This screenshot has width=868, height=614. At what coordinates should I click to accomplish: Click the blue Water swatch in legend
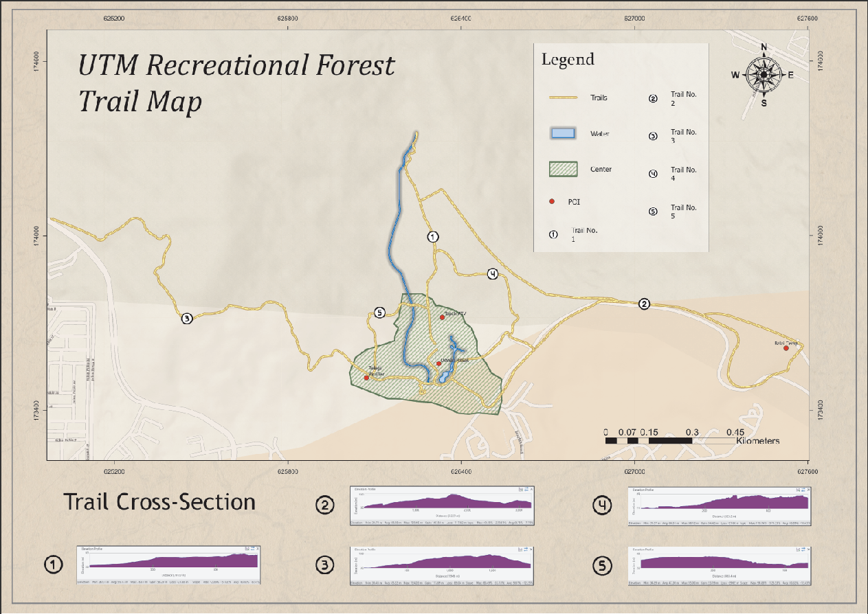(564, 134)
